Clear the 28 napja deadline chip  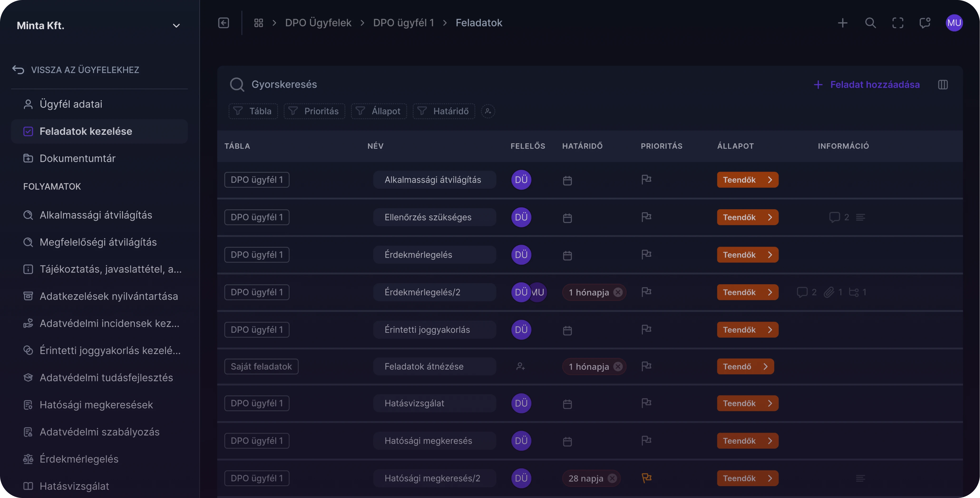(612, 478)
